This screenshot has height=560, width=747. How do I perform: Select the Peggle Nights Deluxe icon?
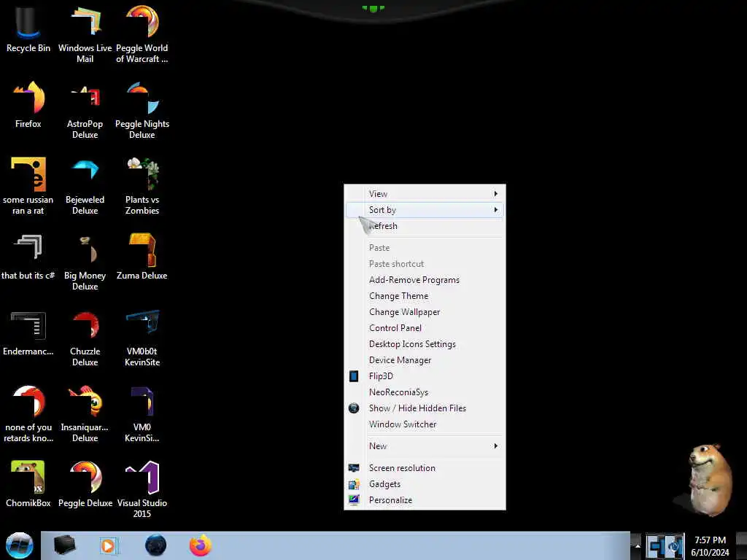click(x=142, y=111)
